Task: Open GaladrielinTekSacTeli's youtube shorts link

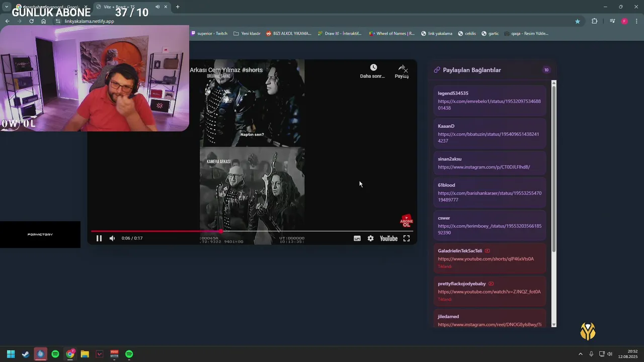Action: [x=486, y=259]
